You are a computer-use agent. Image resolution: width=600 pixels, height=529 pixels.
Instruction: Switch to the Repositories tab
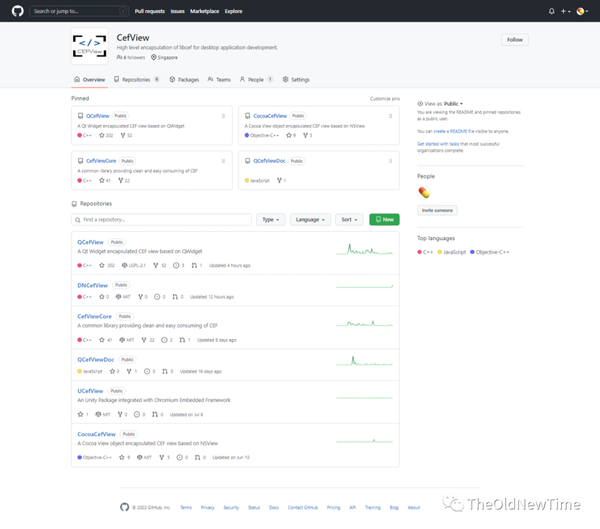[x=136, y=79]
